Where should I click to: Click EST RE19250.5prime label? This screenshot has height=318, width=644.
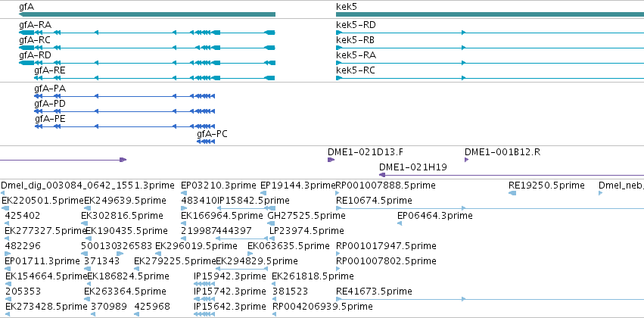[x=546, y=185]
